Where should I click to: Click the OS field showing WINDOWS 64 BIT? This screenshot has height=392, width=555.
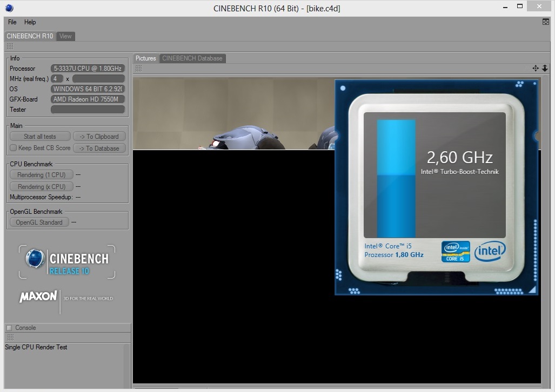pyautogui.click(x=88, y=89)
